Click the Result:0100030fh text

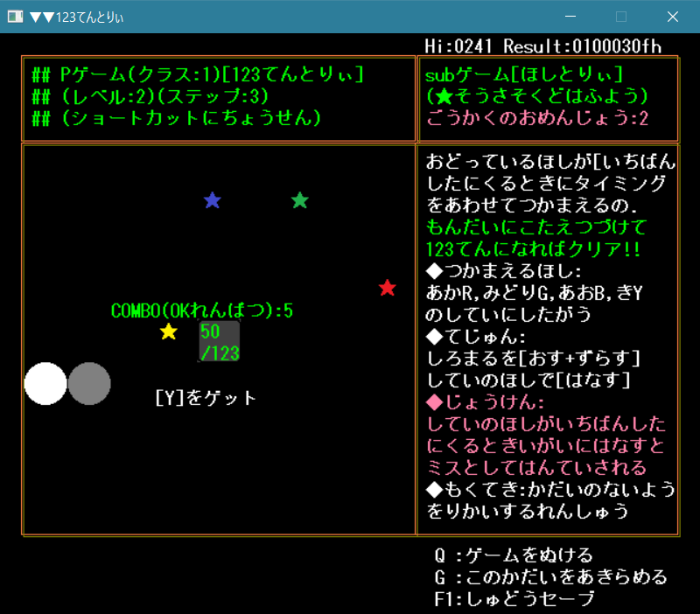(x=583, y=46)
